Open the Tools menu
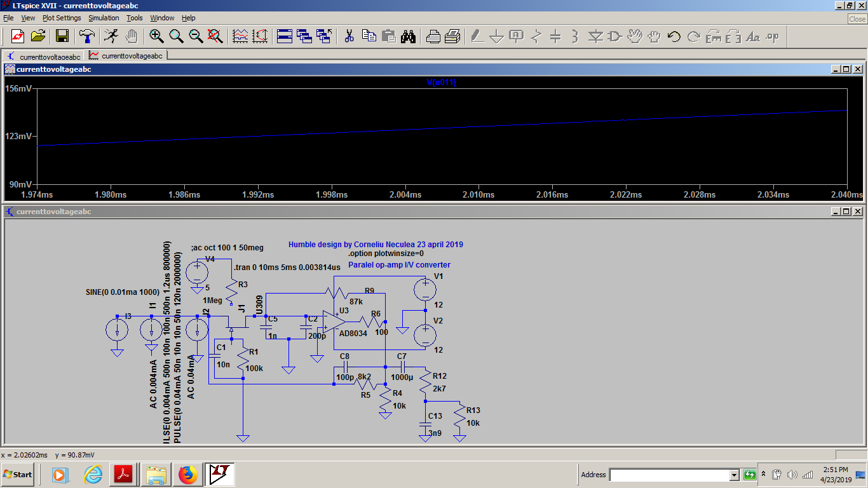 135,18
